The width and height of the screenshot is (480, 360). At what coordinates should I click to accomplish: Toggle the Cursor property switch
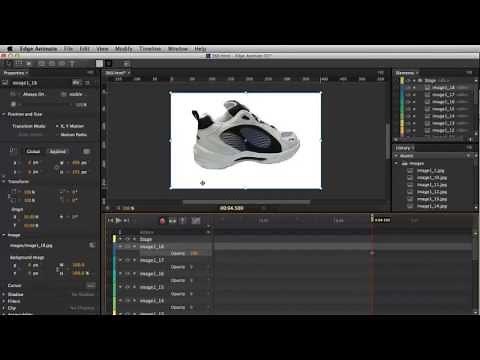point(91,286)
